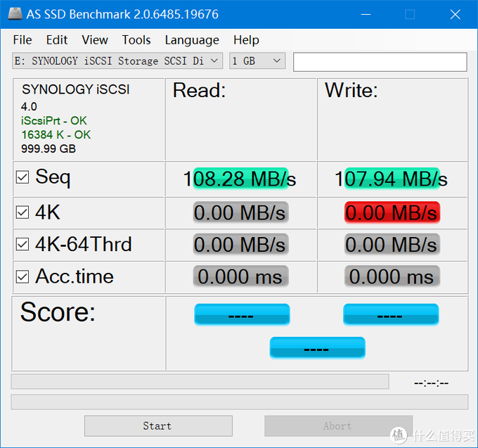Click the write score blue bar
This screenshot has width=478, height=448.
[391, 314]
